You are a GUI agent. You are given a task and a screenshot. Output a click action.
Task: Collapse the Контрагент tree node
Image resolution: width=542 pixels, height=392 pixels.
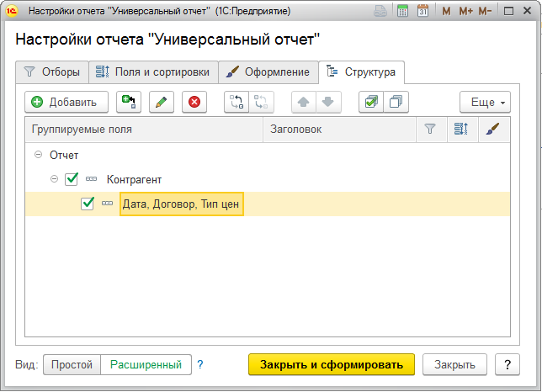point(55,179)
